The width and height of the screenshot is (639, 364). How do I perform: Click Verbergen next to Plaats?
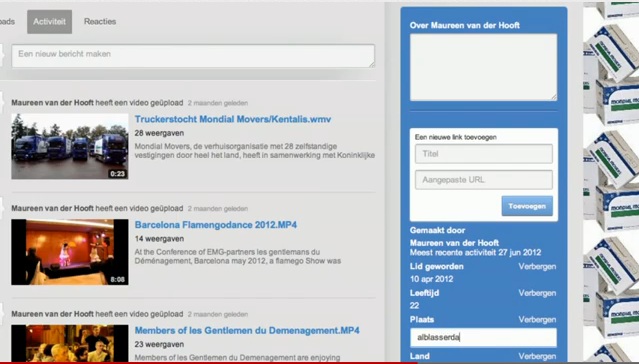pos(537,320)
